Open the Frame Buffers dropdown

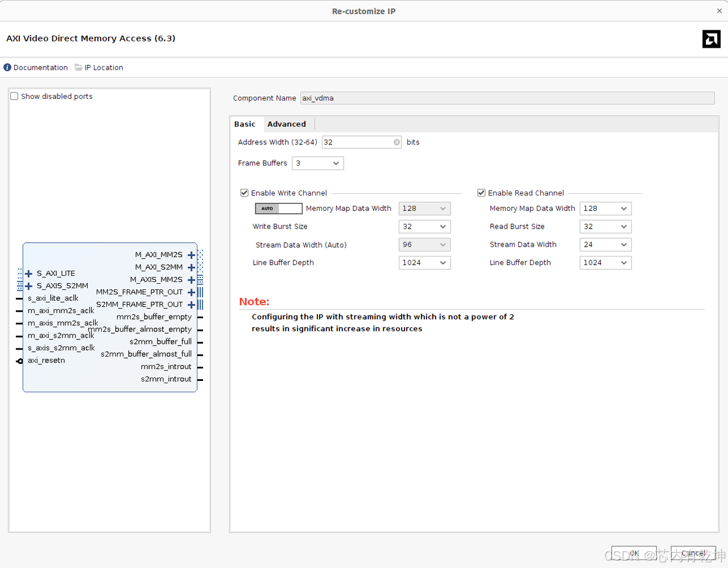[x=317, y=163]
